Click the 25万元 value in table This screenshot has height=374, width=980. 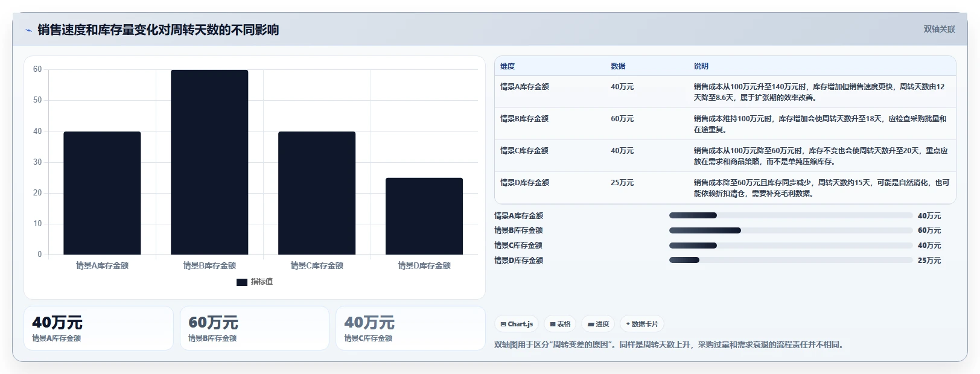coord(622,183)
